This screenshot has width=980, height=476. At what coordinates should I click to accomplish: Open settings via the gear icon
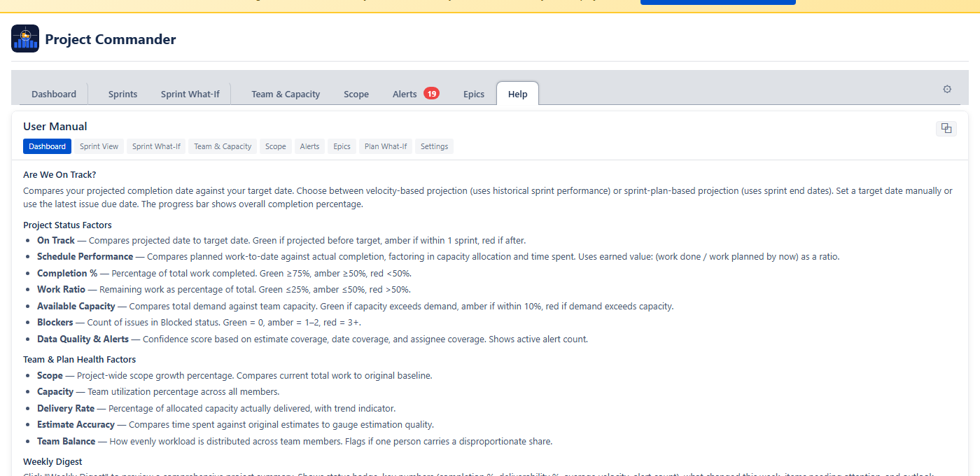tap(947, 89)
